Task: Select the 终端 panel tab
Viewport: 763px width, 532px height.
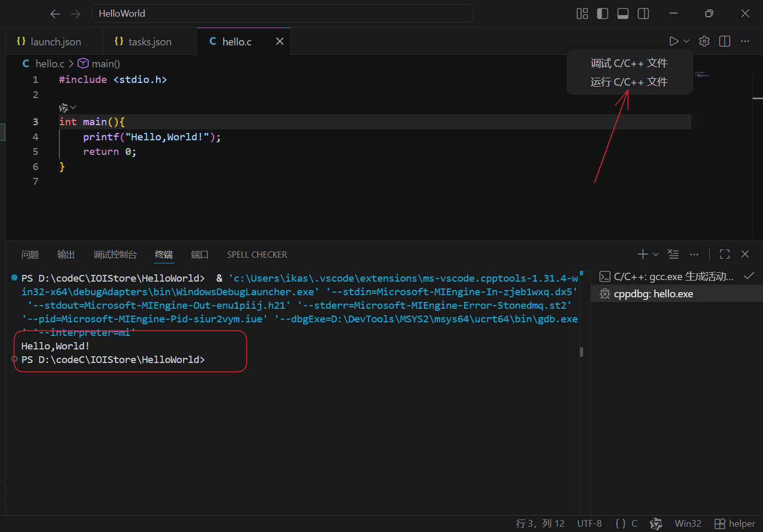Action: point(164,255)
